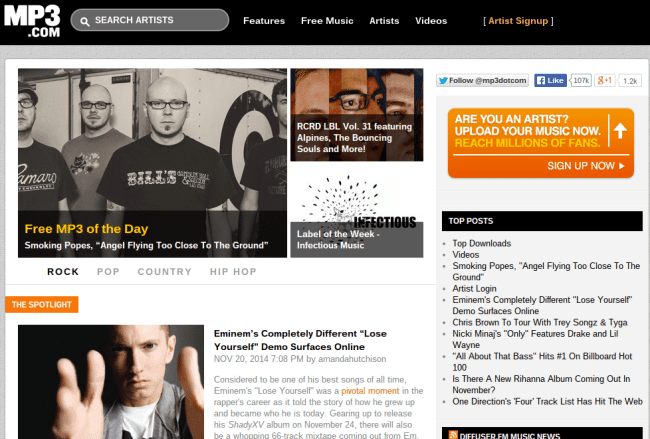The width and height of the screenshot is (650, 439).
Task: Follow the orange 'pivotal moment' link
Action: tap(370, 391)
